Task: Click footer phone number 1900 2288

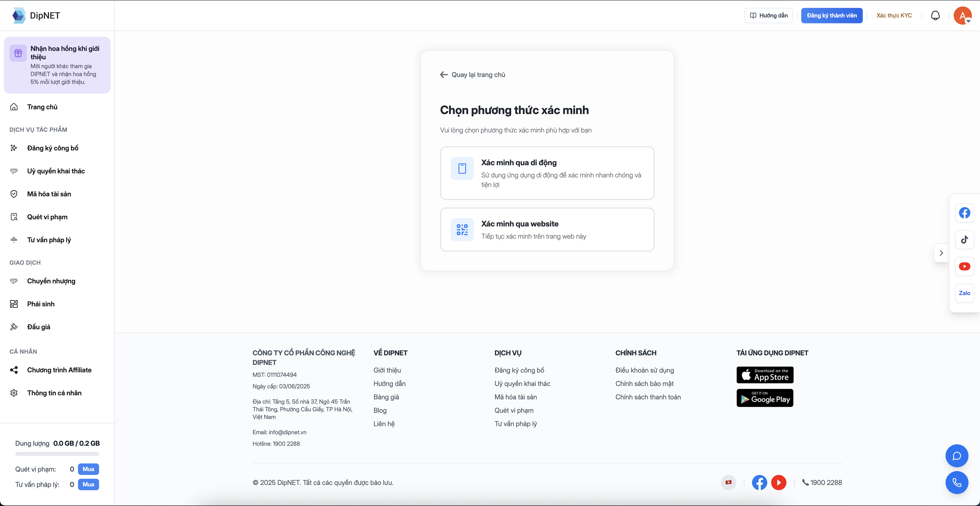Action: 822,482
